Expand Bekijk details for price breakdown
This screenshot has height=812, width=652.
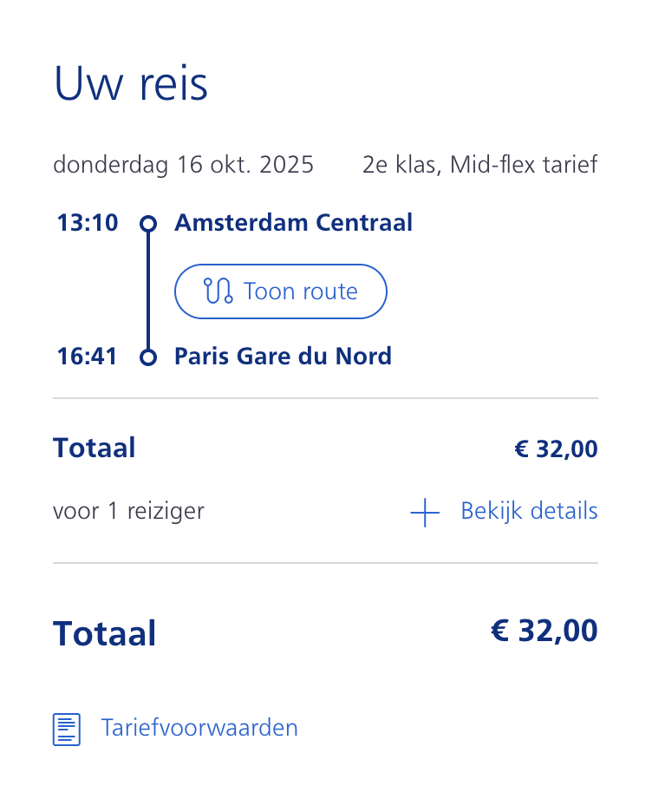pos(529,511)
